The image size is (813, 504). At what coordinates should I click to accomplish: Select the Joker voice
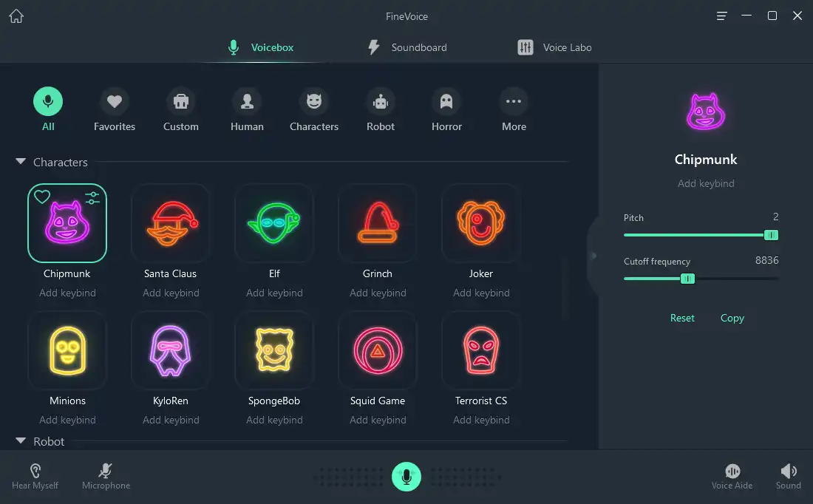tap(481, 223)
